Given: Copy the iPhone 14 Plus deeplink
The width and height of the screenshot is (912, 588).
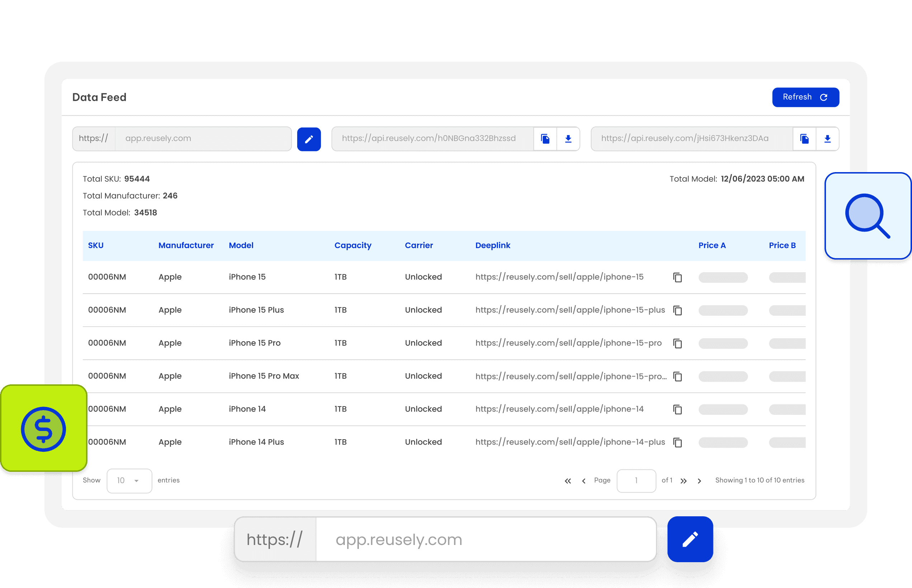Looking at the screenshot, I should pos(677,442).
